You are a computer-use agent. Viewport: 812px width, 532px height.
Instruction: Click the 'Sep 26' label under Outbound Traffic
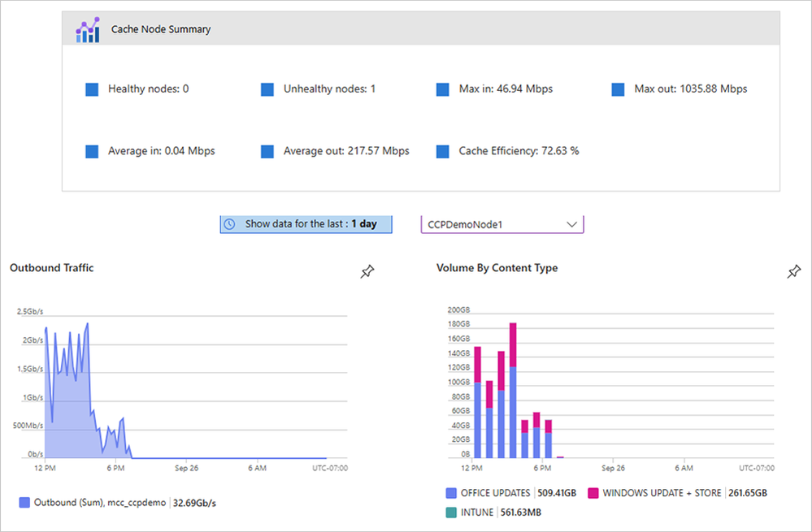[186, 468]
